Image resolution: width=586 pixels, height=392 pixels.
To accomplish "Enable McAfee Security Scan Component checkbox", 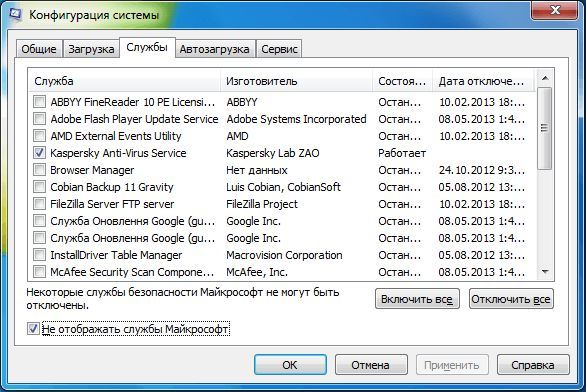I will [39, 272].
